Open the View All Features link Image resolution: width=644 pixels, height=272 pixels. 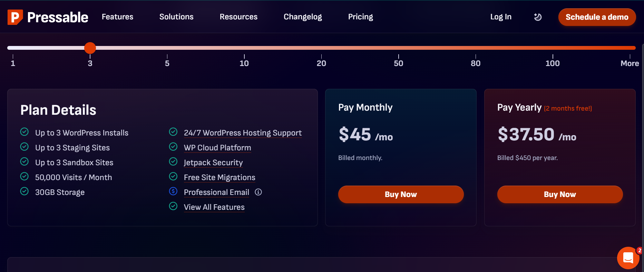214,207
